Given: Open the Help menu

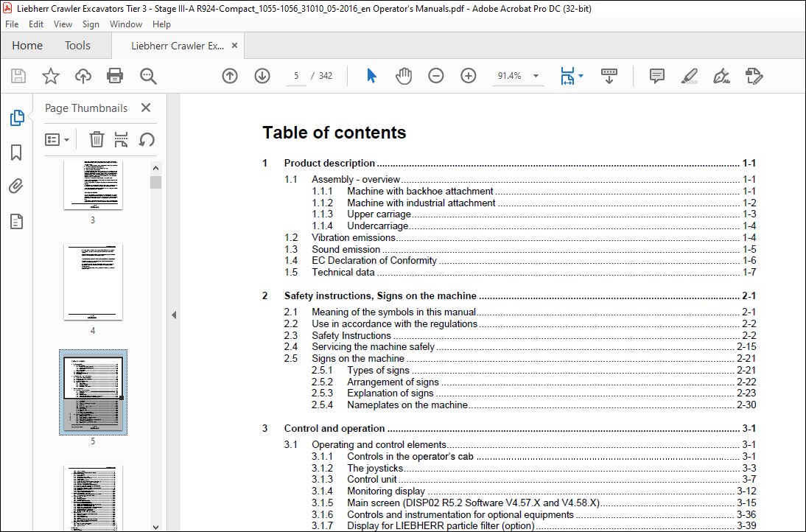Looking at the screenshot, I should [x=161, y=24].
